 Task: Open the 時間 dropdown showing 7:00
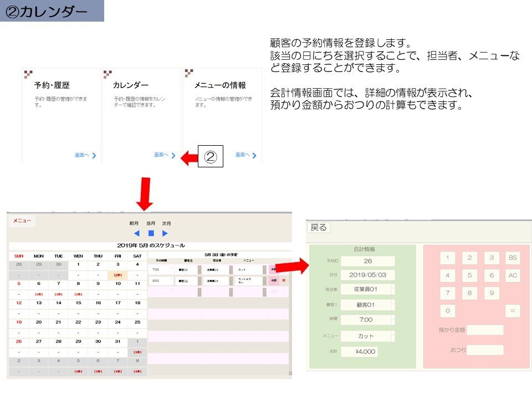(x=368, y=320)
